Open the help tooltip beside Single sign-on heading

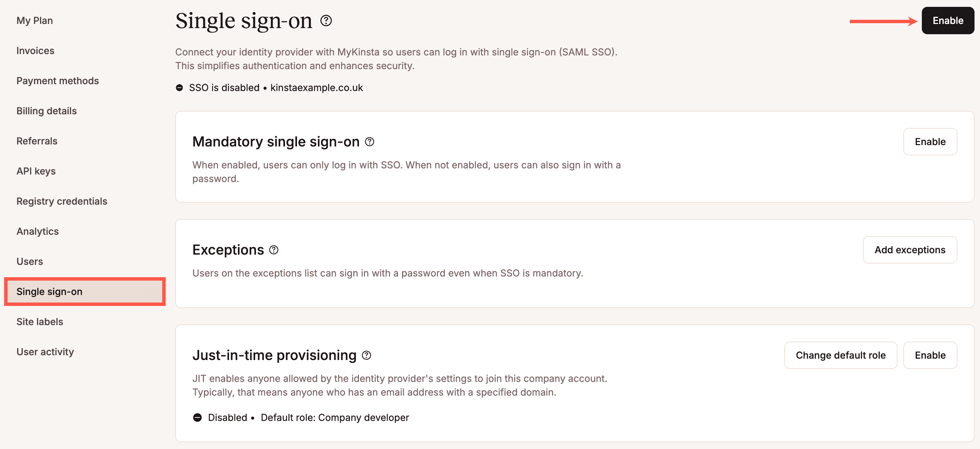click(326, 21)
